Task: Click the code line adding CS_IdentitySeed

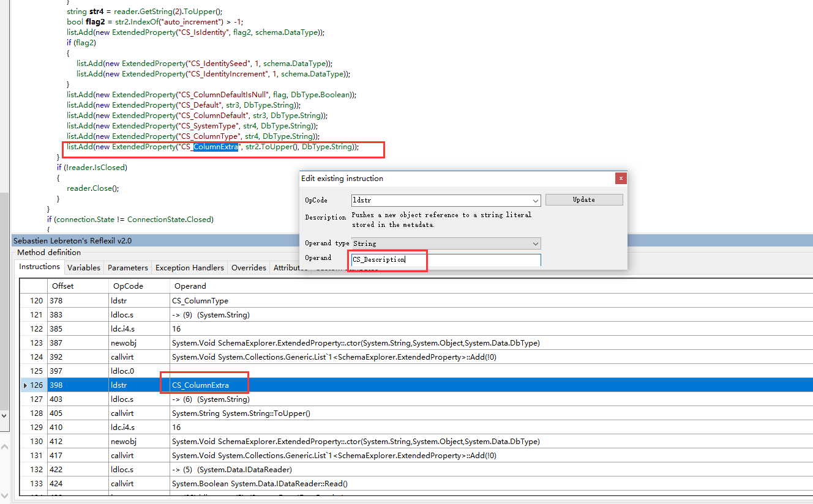Action: 204,64
